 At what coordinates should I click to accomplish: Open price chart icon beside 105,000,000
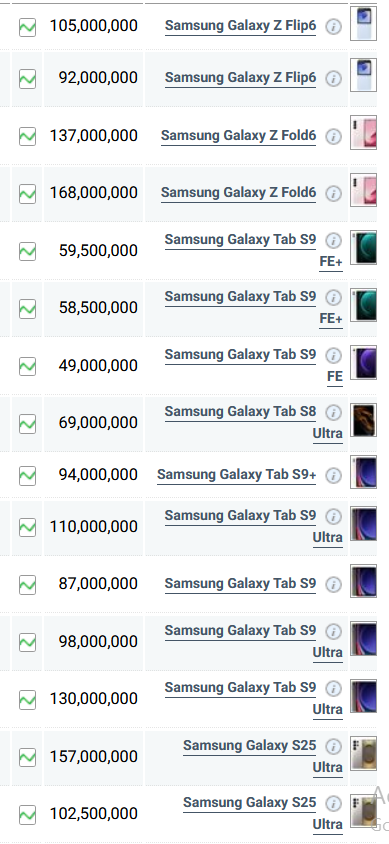(27, 27)
